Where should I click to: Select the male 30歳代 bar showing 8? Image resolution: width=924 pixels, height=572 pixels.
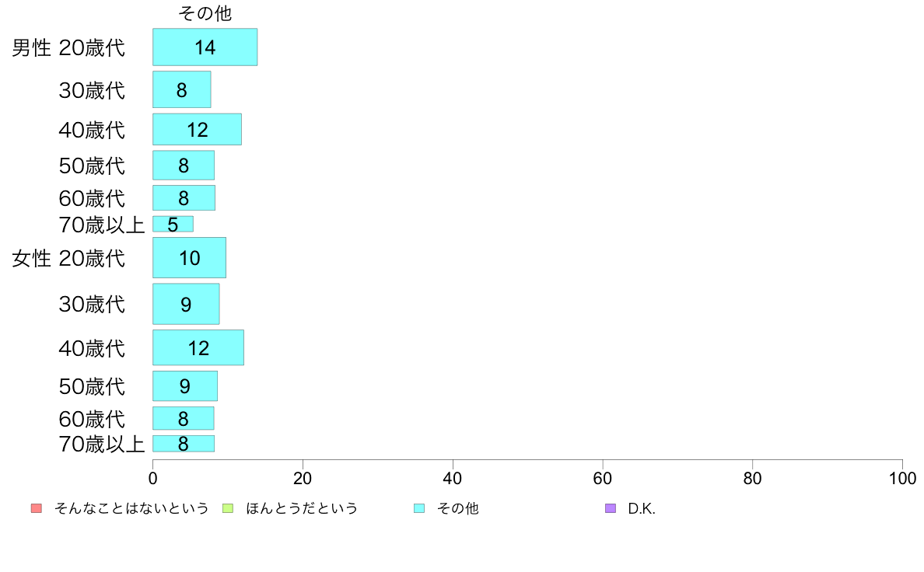tap(181, 89)
